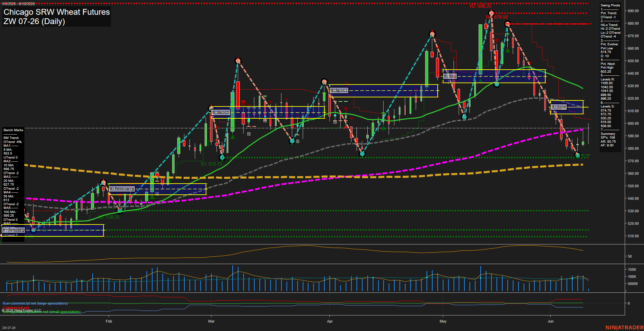The width and height of the screenshot is (644, 331).
Task: Click the 100K volume axis label
Action: [632, 277]
